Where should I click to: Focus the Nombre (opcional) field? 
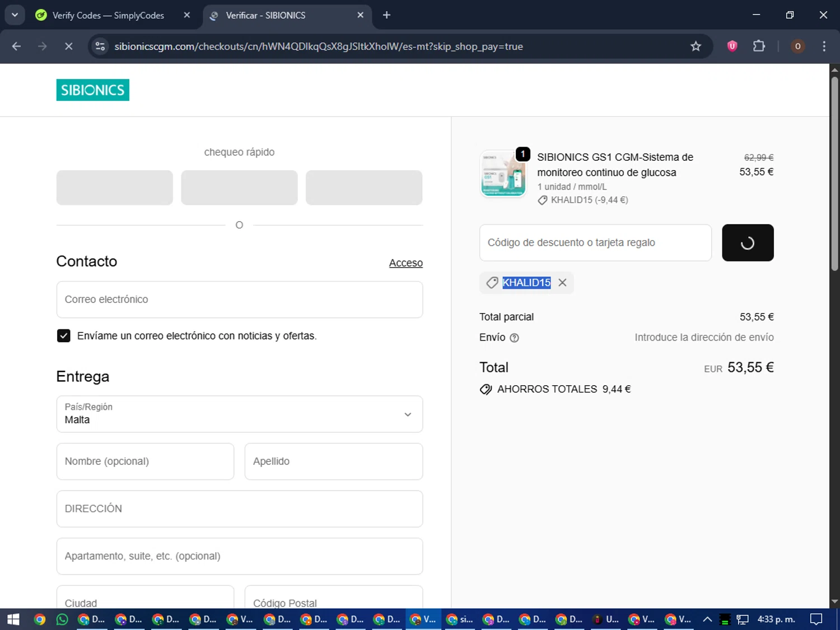tap(145, 461)
